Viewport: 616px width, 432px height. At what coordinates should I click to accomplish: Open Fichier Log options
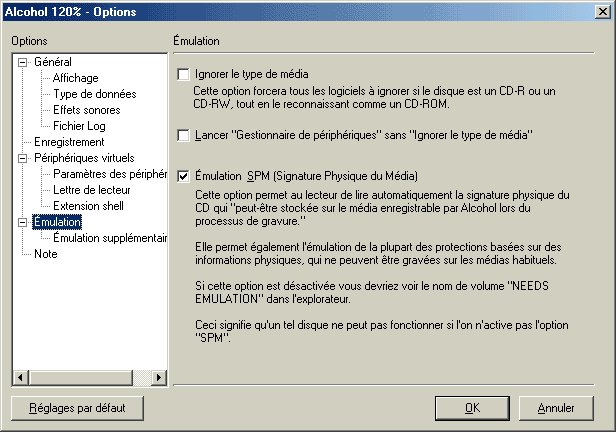(79, 126)
